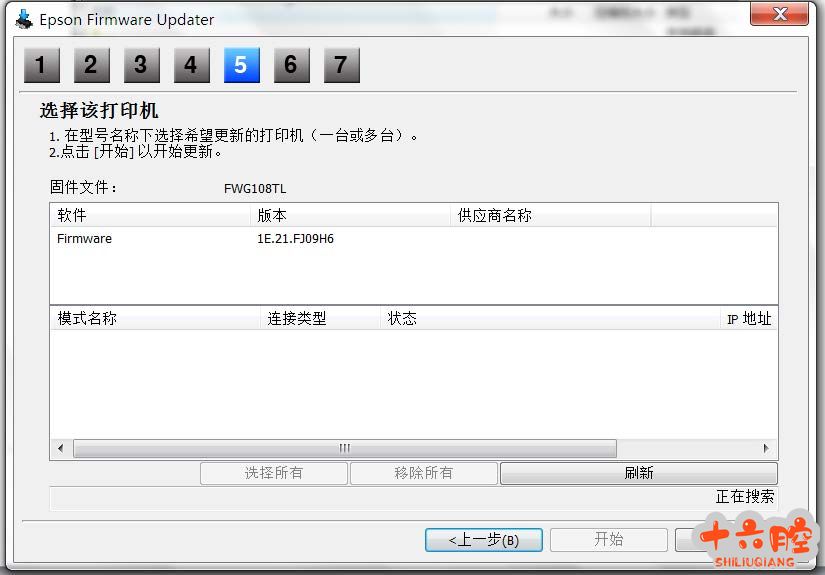
Task: Click the 开始 start button
Action: point(608,540)
